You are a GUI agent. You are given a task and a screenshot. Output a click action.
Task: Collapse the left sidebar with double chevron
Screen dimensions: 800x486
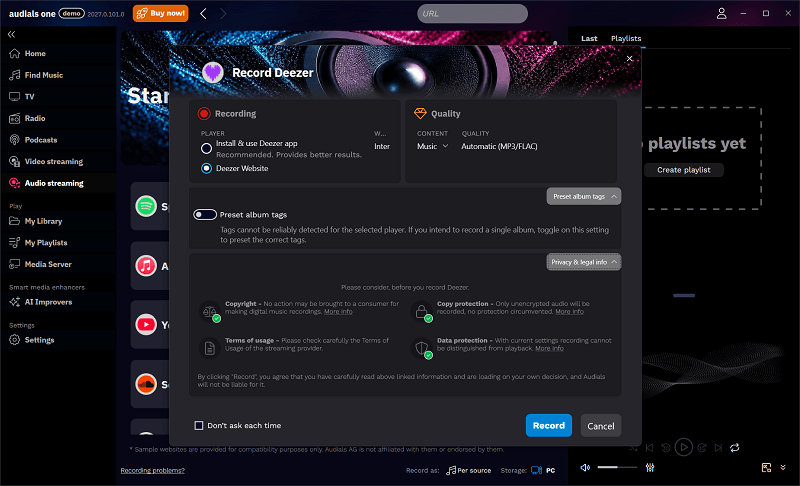(11, 34)
